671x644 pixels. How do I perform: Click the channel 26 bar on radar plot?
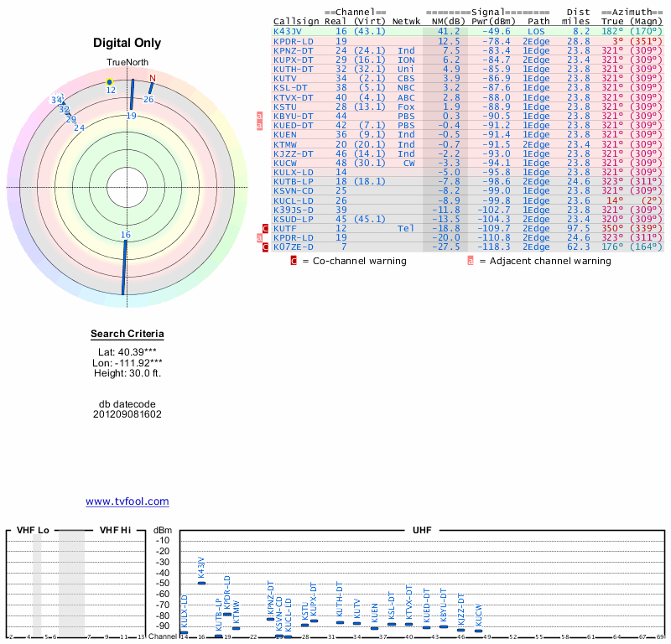point(150,89)
